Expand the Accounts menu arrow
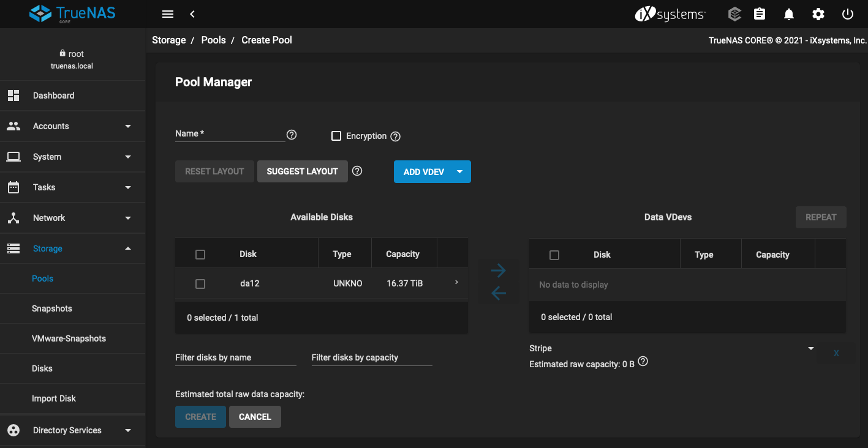868x448 pixels. pos(128,126)
